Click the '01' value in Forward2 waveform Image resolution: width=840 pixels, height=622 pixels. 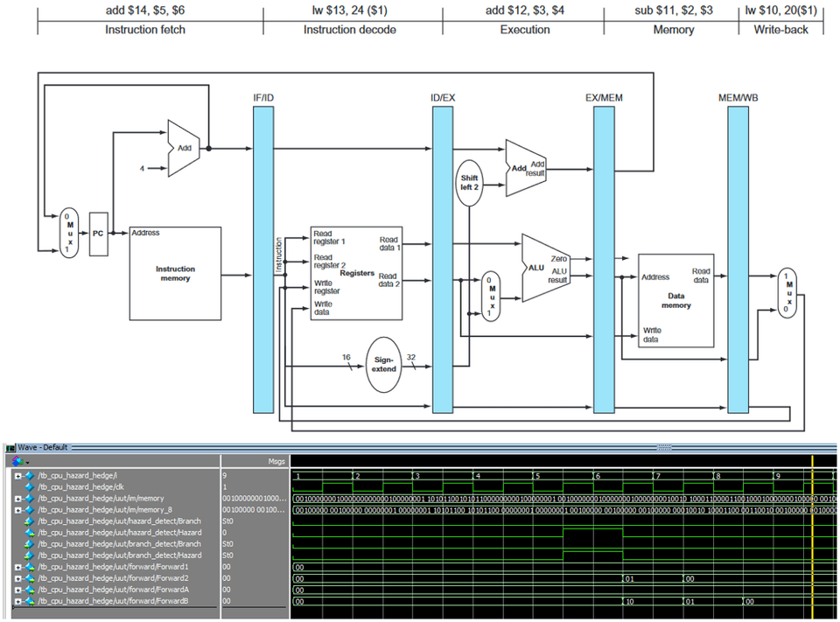pos(629,579)
